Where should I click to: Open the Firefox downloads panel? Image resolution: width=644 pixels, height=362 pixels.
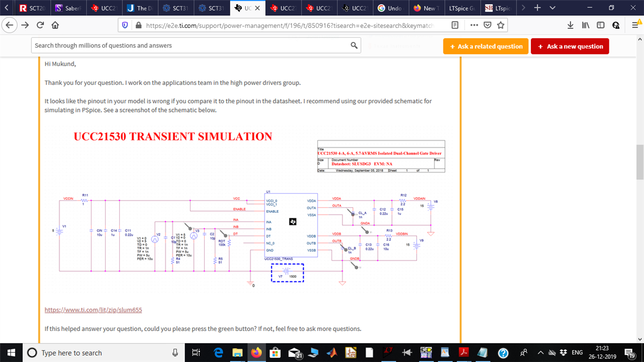click(570, 25)
